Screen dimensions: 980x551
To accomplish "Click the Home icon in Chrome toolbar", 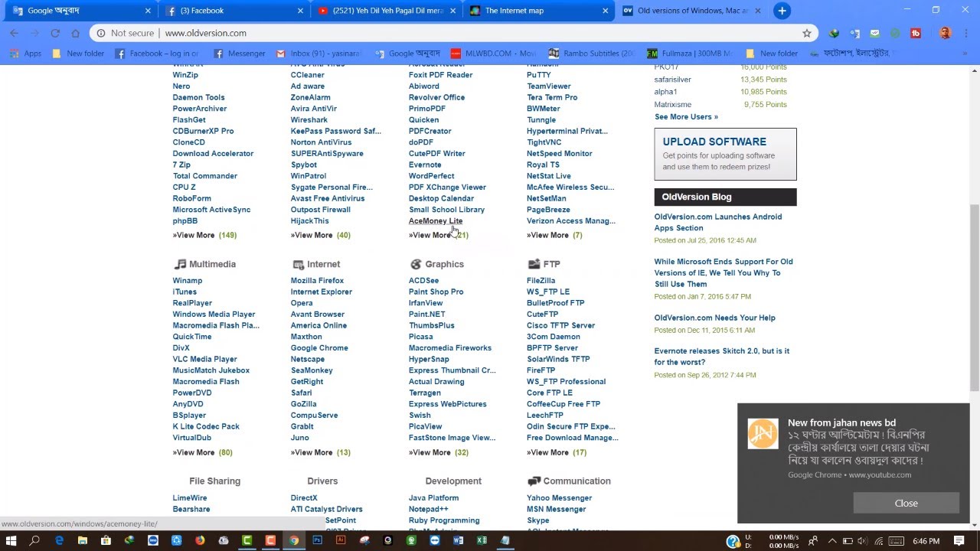I will 75,33.
